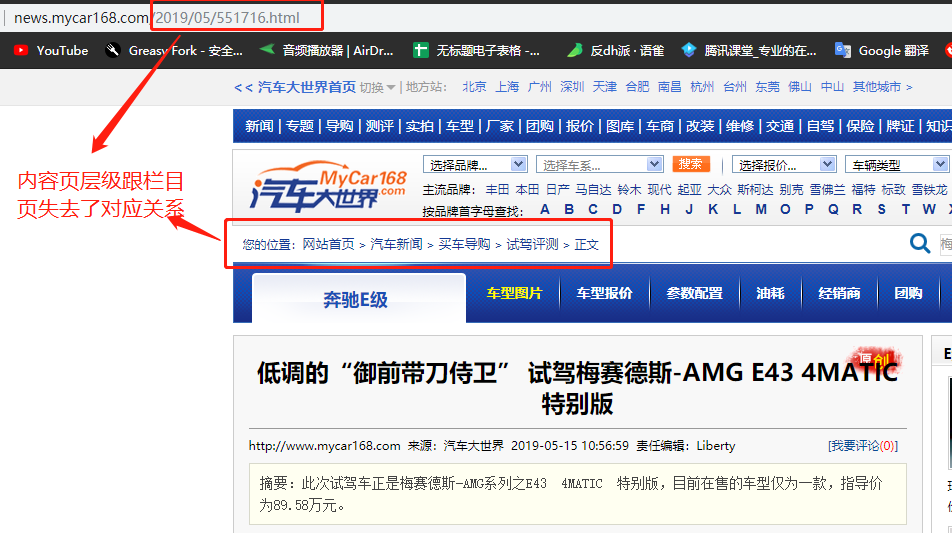Select the 丰田 brand link

(x=497, y=189)
